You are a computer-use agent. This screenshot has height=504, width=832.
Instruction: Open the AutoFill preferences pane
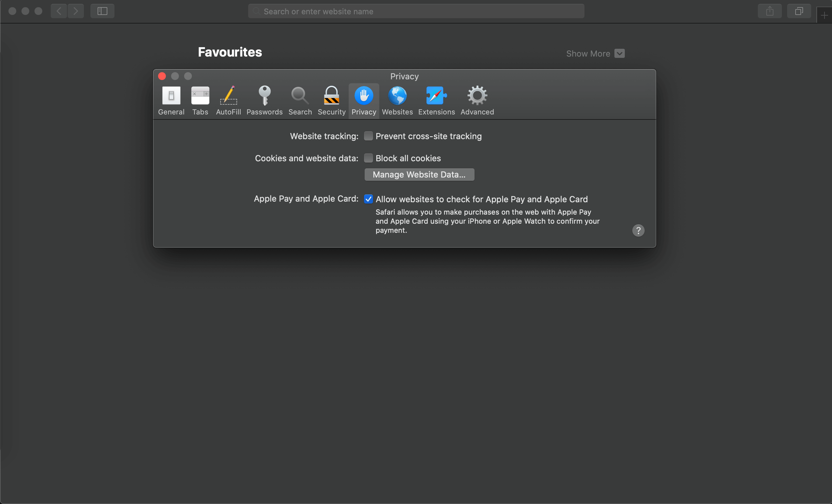click(229, 100)
